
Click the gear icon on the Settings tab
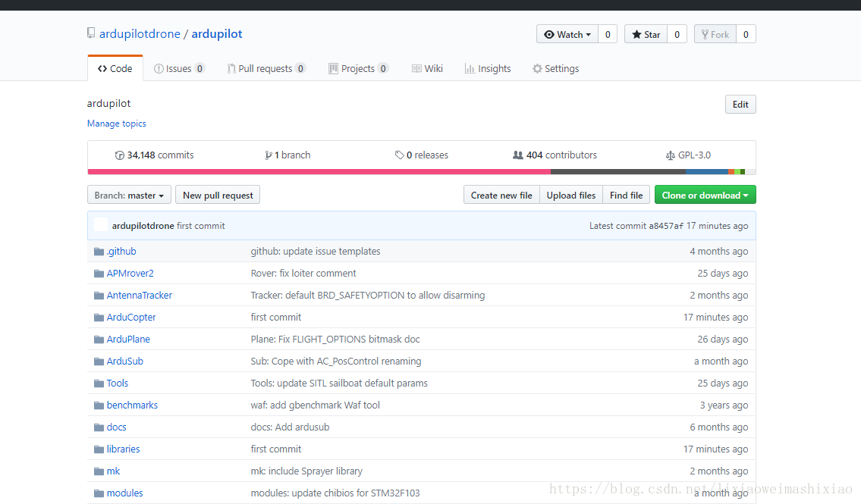(537, 68)
